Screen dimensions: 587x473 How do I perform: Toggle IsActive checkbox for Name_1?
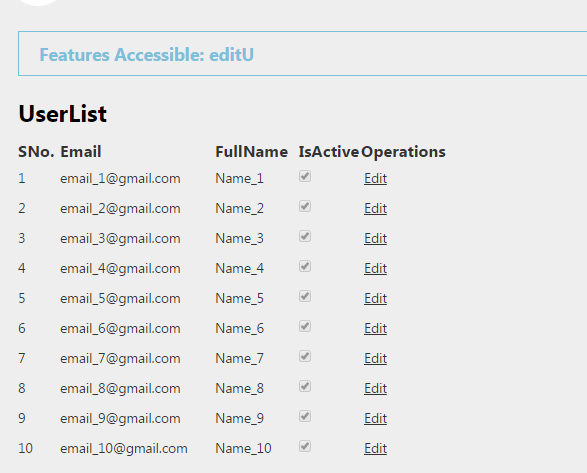tap(305, 176)
